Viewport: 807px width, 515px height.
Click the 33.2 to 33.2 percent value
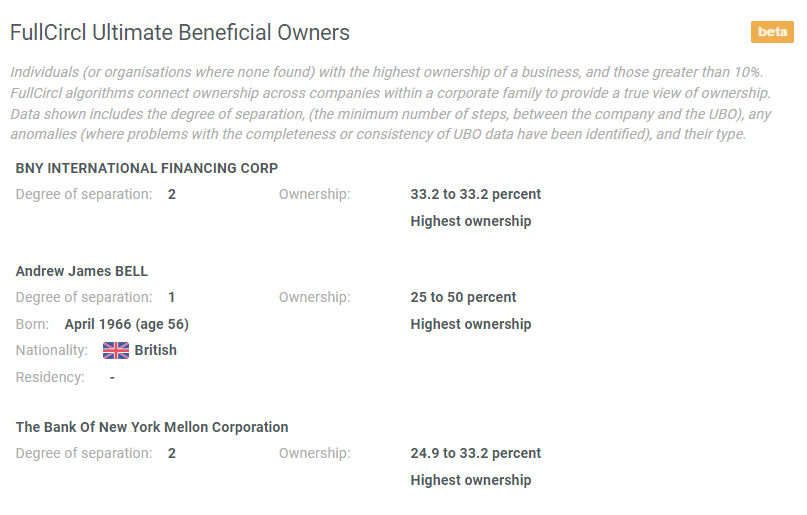click(x=476, y=194)
